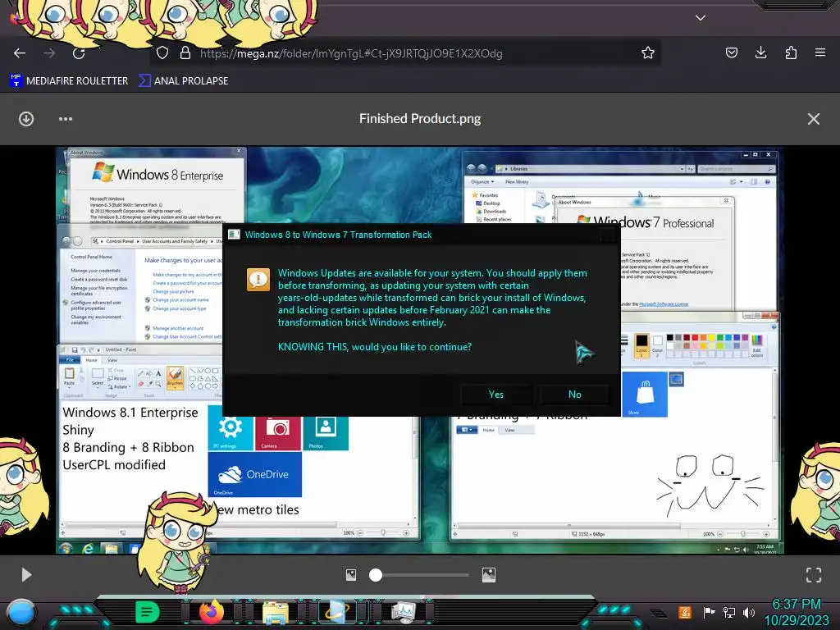Screen dimensions: 840x630
Task: Expand the list all tabs chevron
Action: click(701, 18)
